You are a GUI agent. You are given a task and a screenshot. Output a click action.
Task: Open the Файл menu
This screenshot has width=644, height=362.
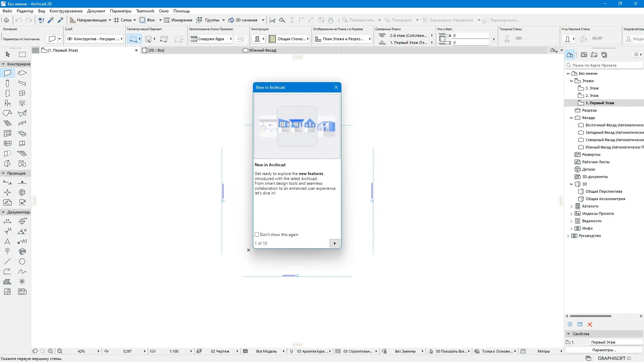(x=7, y=11)
